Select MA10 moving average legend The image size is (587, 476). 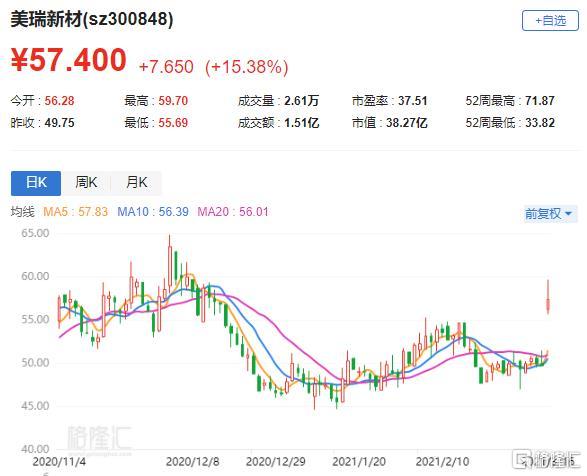pyautogui.click(x=153, y=212)
